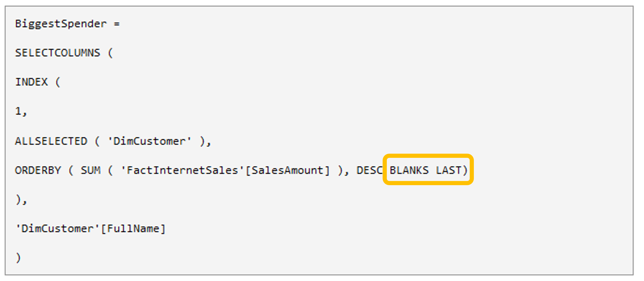The width and height of the screenshot is (644, 281).
Task: Click the position value 1 in INDEX
Action: point(18,111)
